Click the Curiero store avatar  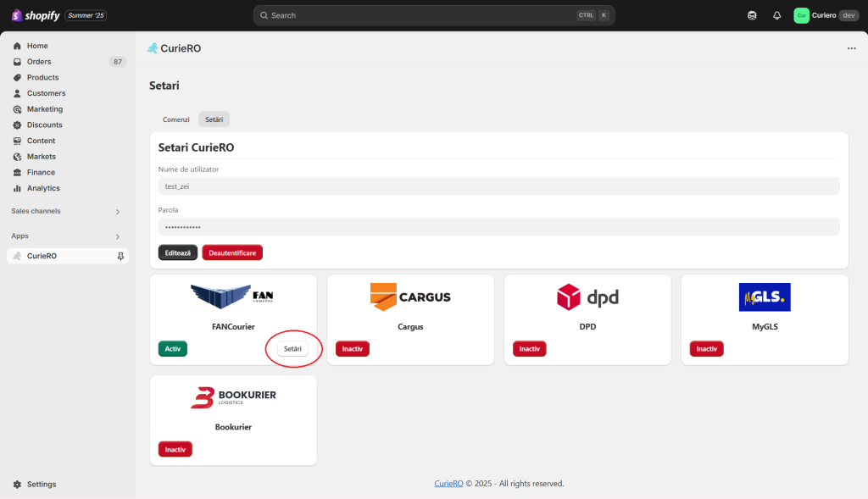coord(801,15)
